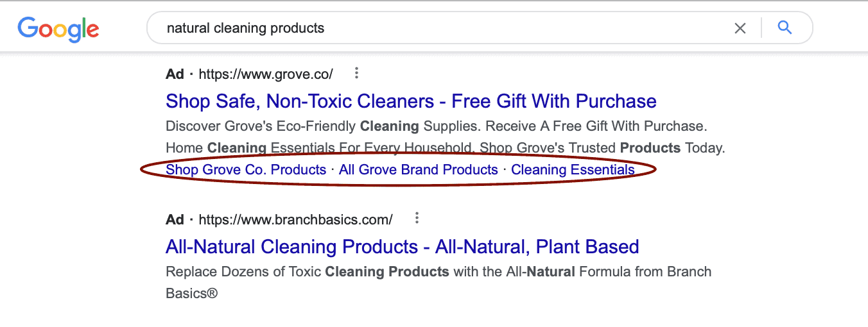Follow the Cleaning Essentials sitelink
The image size is (868, 327).
[573, 170]
